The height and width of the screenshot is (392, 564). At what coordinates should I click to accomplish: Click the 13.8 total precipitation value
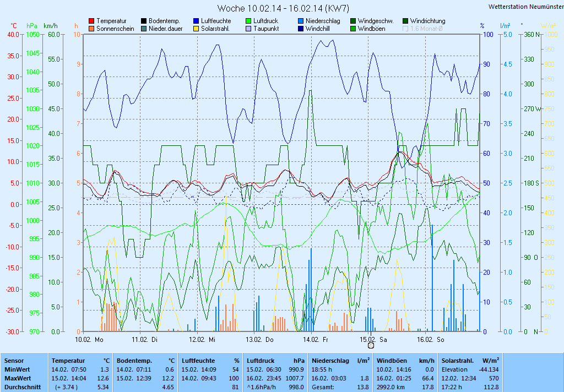(363, 388)
